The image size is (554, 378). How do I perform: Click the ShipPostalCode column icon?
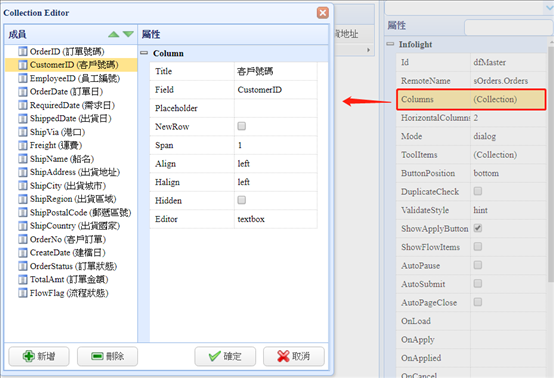[x=23, y=213]
